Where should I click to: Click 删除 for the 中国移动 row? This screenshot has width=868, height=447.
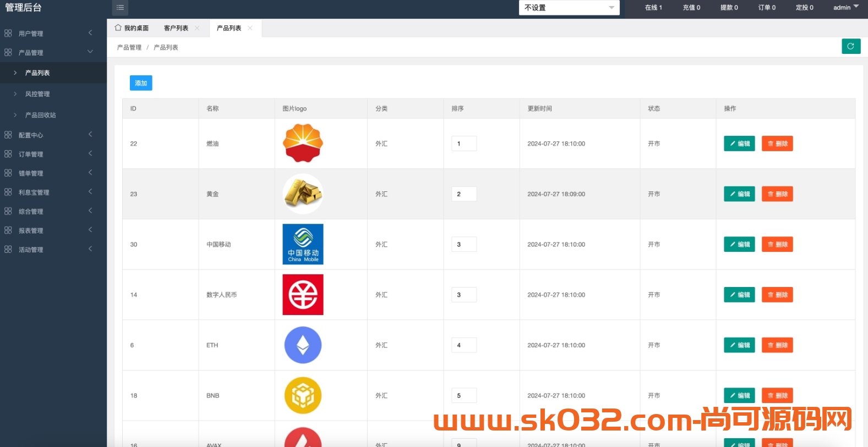pos(777,244)
